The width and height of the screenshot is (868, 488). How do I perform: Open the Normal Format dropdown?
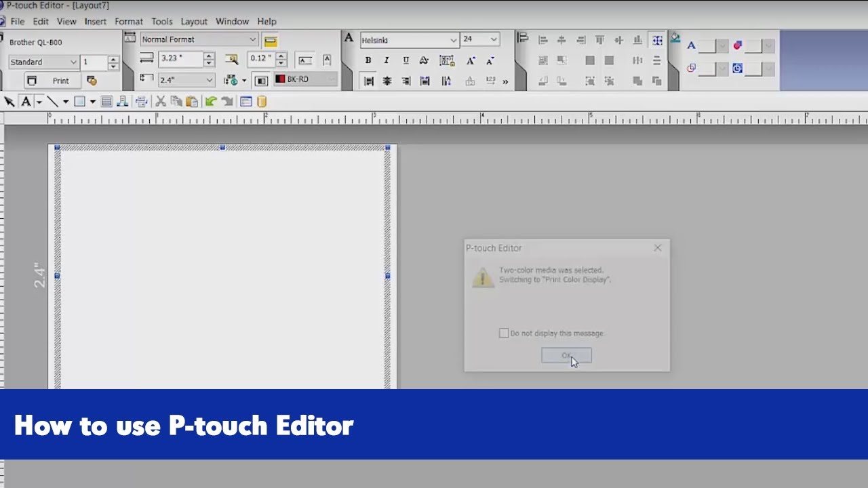(199, 39)
